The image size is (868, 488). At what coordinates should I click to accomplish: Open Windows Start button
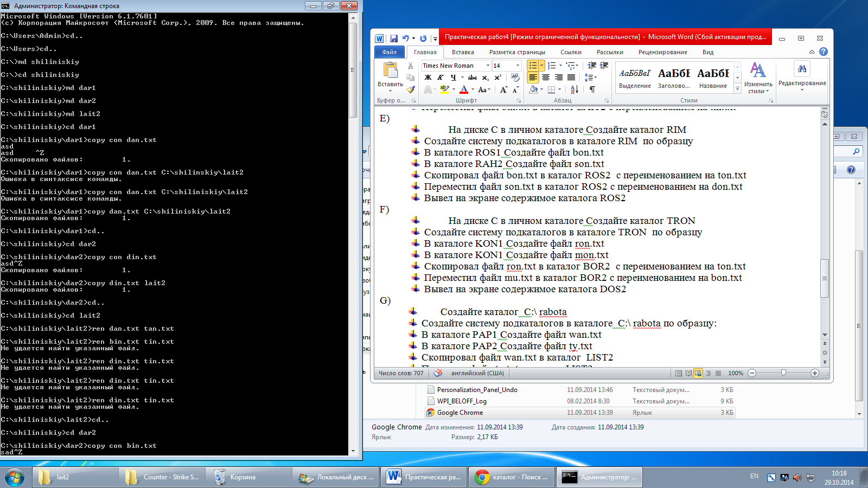click(x=15, y=477)
